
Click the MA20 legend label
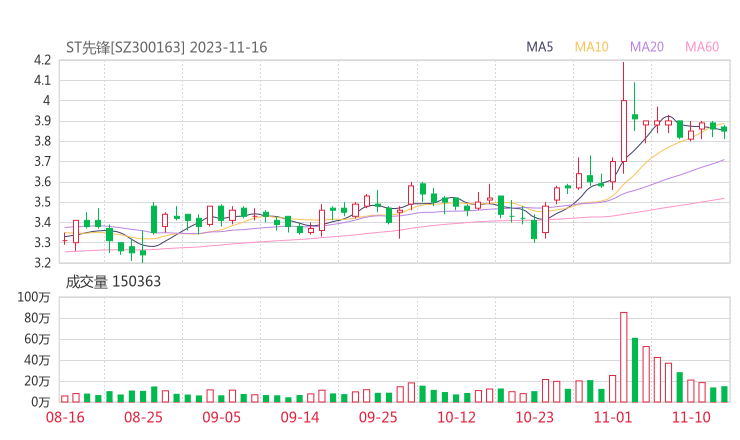coord(647,47)
